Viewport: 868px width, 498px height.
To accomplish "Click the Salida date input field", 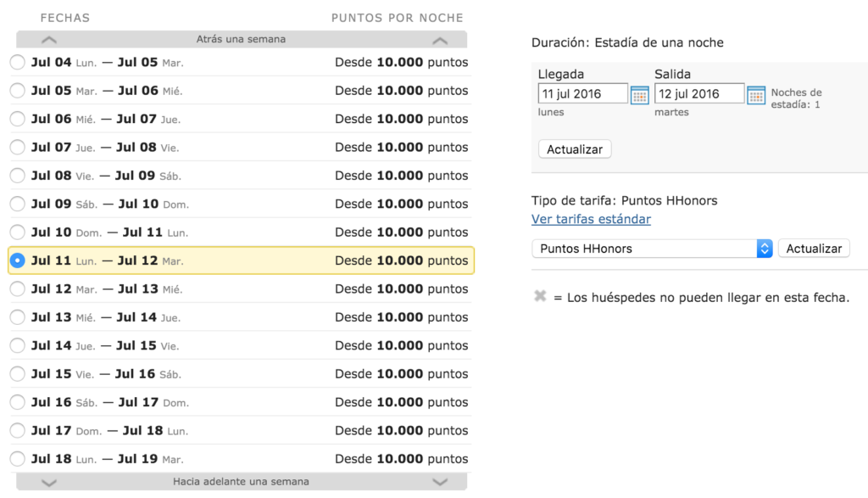I will [699, 93].
